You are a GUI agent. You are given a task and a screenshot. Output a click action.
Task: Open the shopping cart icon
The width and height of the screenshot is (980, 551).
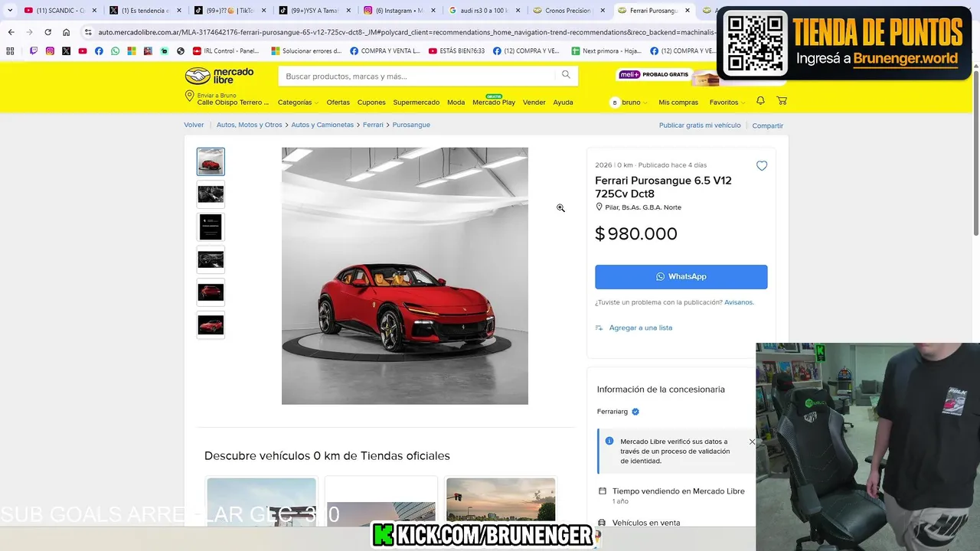click(782, 101)
